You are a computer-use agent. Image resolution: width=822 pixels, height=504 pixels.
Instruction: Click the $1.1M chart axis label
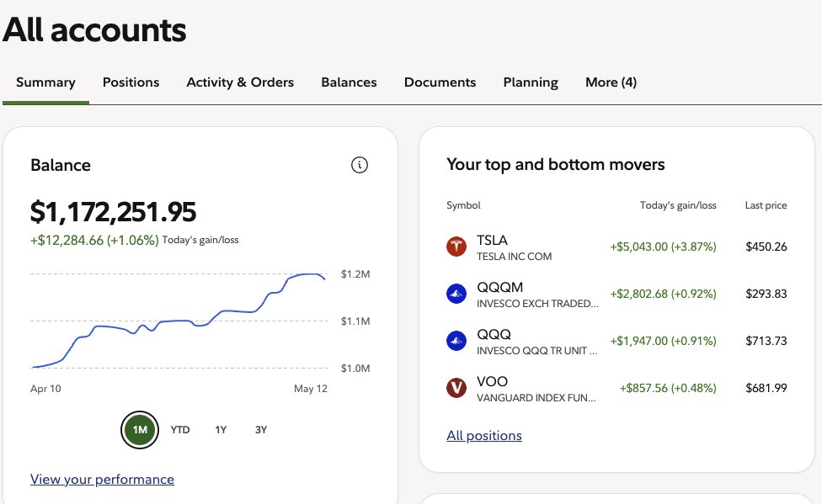click(355, 321)
